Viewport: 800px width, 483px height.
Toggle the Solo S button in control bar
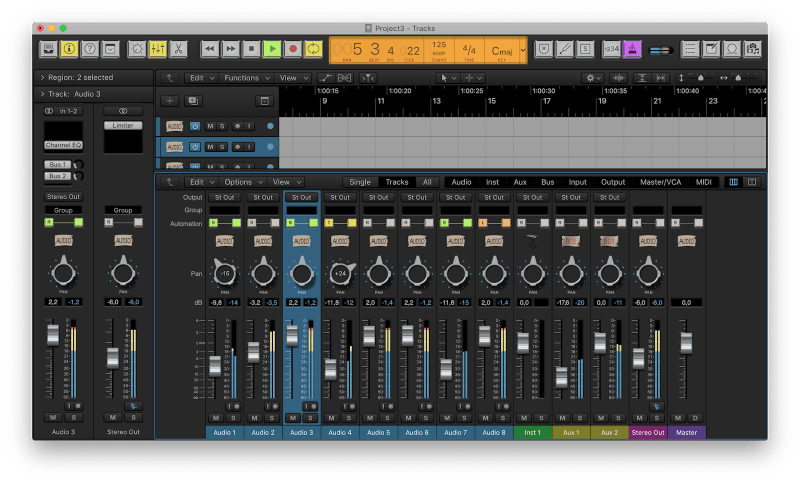coord(585,49)
